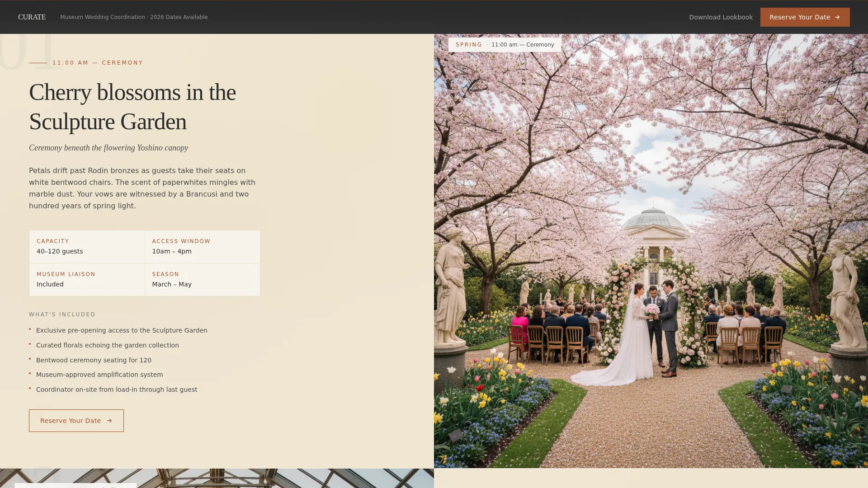Click the SPRING ceremony image tag

(x=505, y=45)
